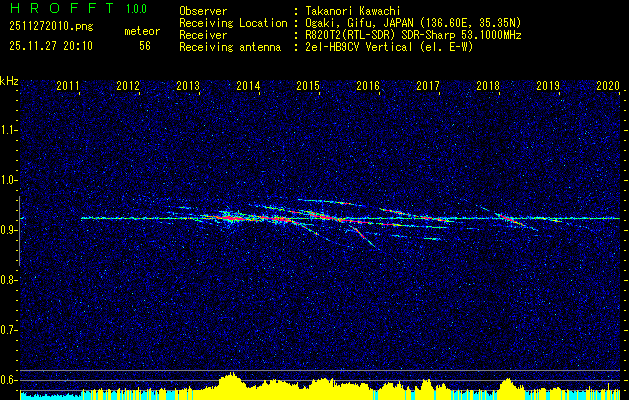Click the Receiver label
This screenshot has width=629, height=400.
203,35
